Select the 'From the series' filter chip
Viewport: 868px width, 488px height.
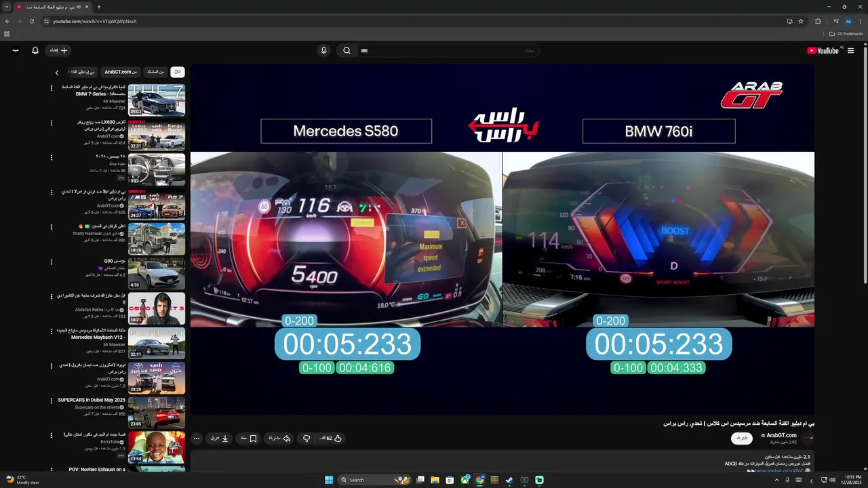(156, 72)
